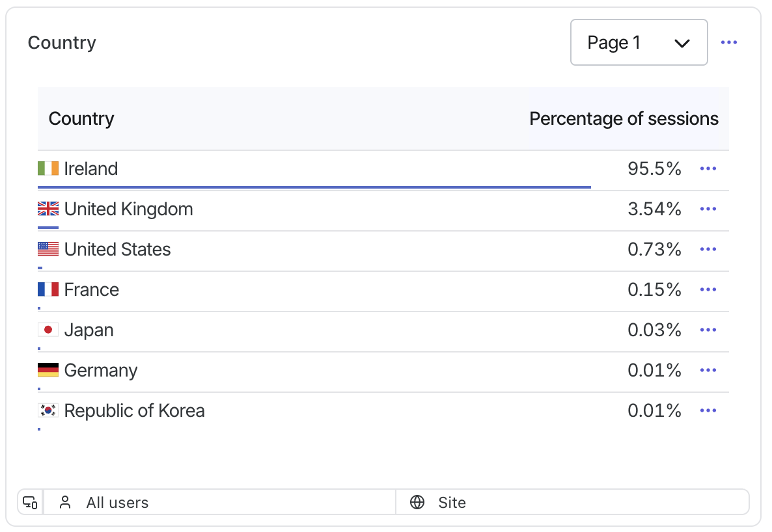Open options for the France row
Screen dimensions: 772x532
tap(708, 290)
